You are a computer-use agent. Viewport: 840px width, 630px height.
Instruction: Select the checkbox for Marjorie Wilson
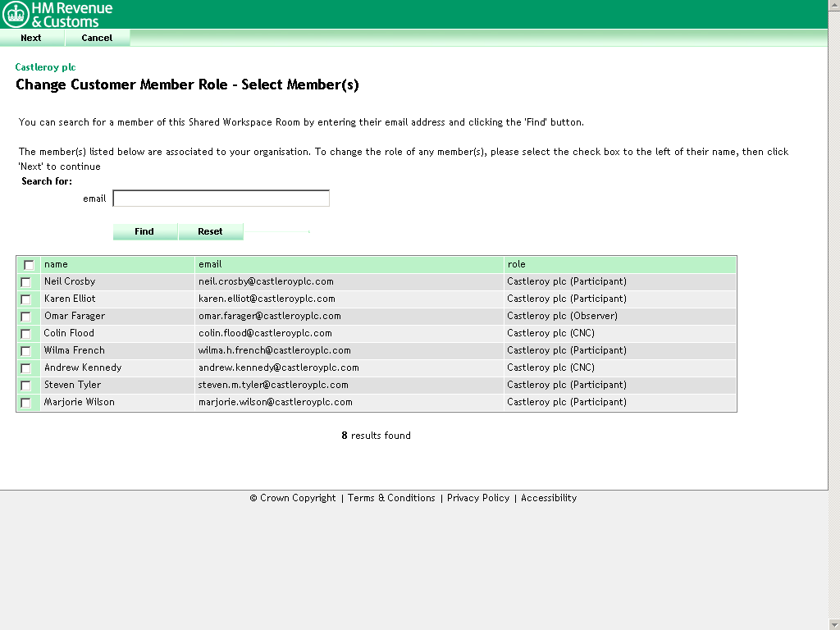[x=25, y=402]
